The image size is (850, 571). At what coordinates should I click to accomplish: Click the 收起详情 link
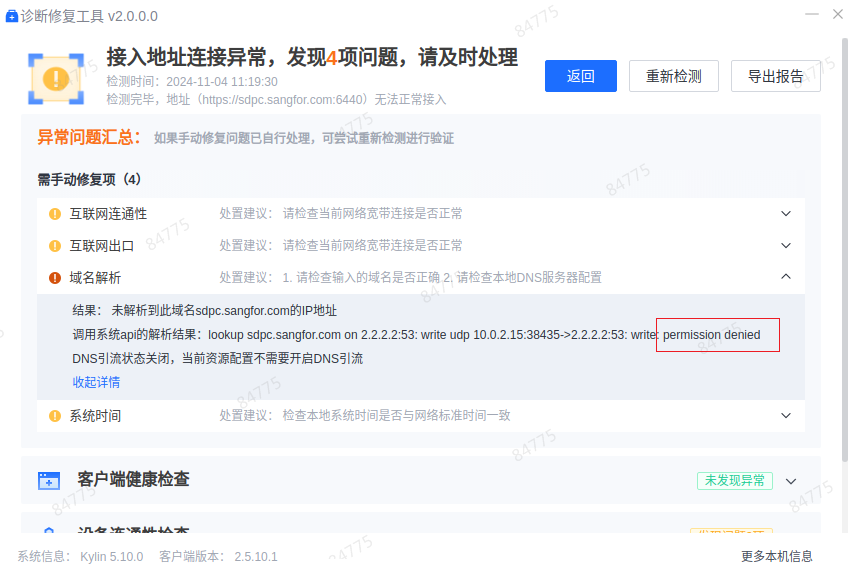click(x=96, y=382)
